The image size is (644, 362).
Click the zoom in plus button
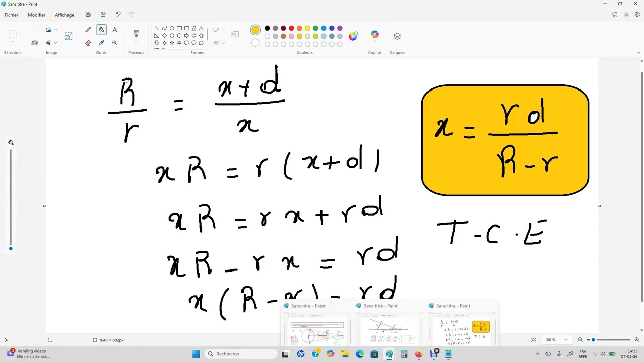637,340
